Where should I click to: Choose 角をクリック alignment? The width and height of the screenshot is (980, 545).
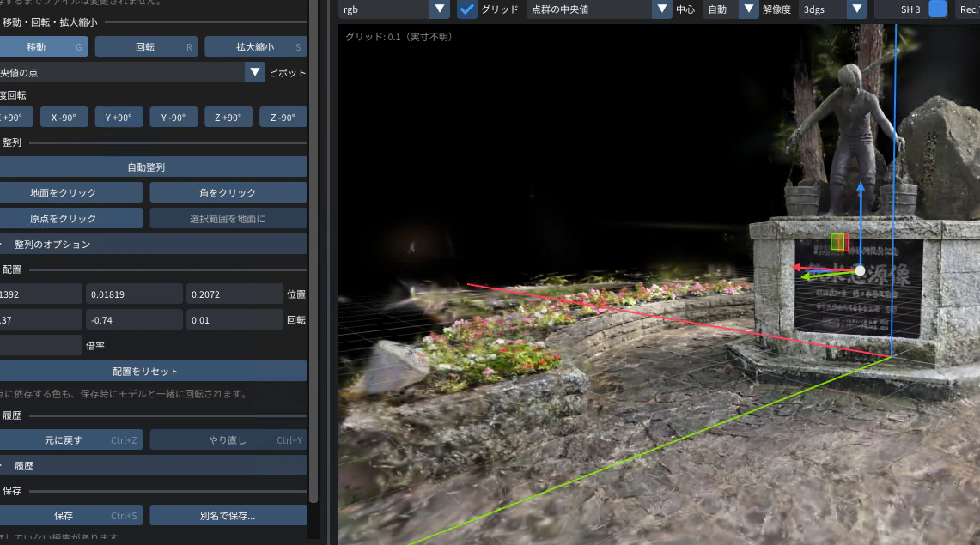click(228, 193)
